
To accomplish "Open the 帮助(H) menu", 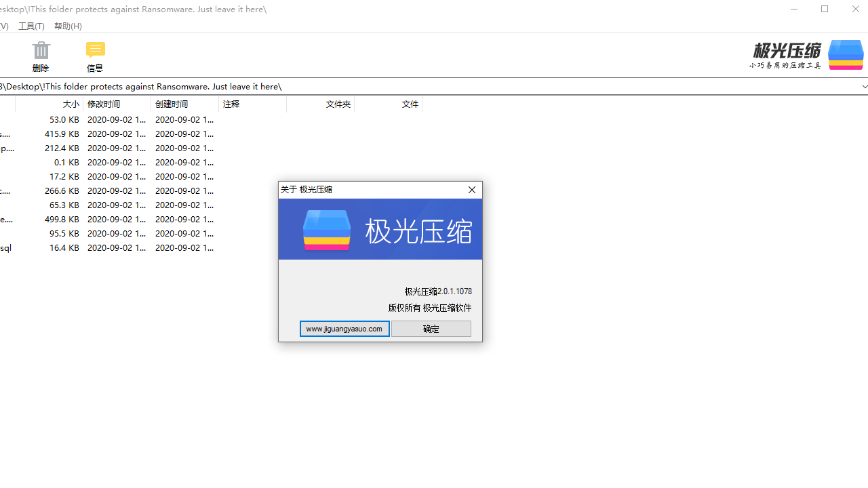I will pos(68,26).
